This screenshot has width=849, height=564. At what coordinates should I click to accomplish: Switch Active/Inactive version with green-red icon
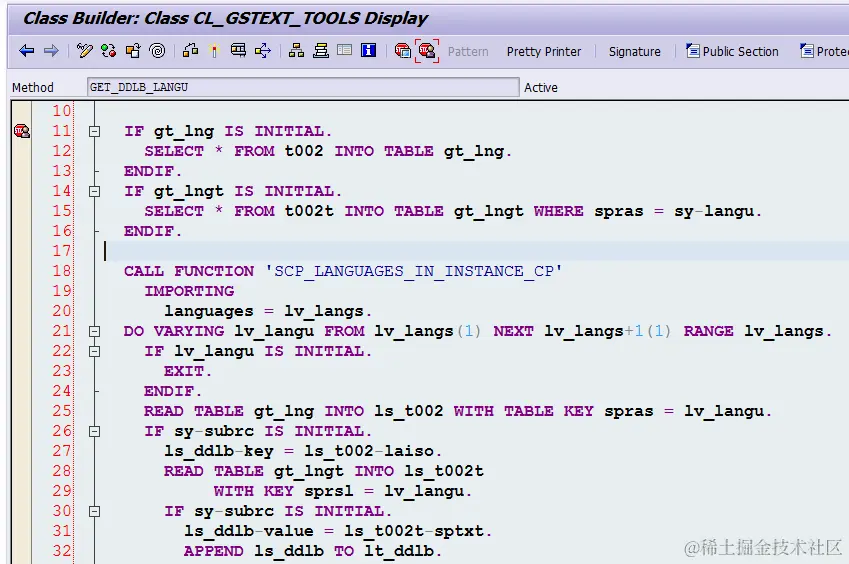108,51
